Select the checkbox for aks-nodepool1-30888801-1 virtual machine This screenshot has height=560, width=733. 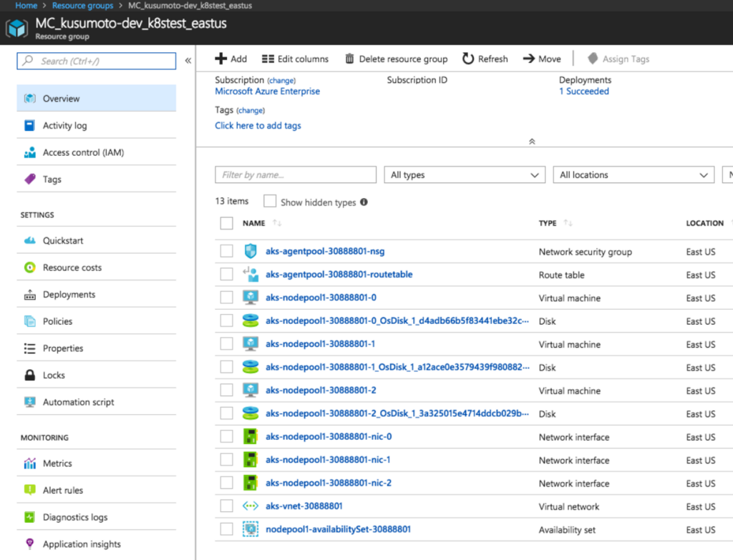227,344
